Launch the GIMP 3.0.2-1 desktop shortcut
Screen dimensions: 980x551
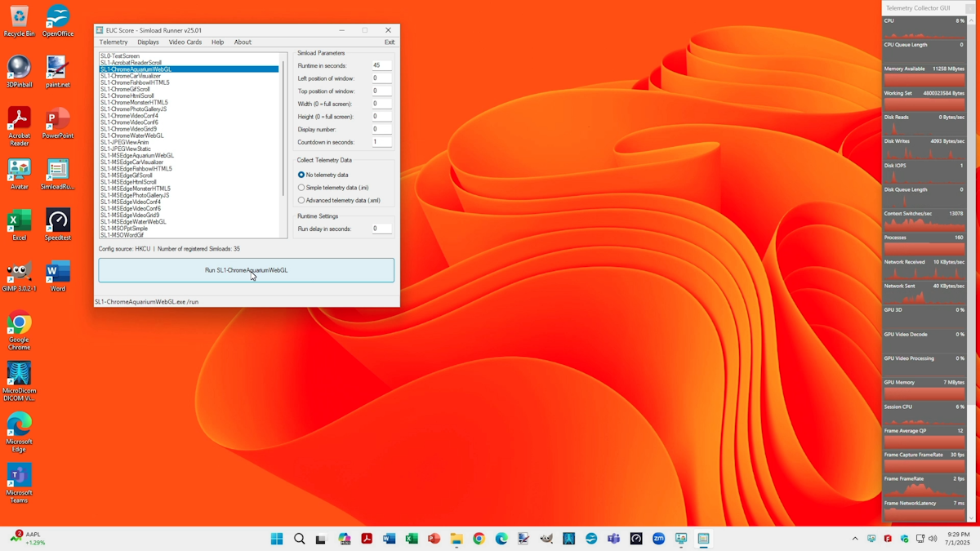[x=19, y=273]
